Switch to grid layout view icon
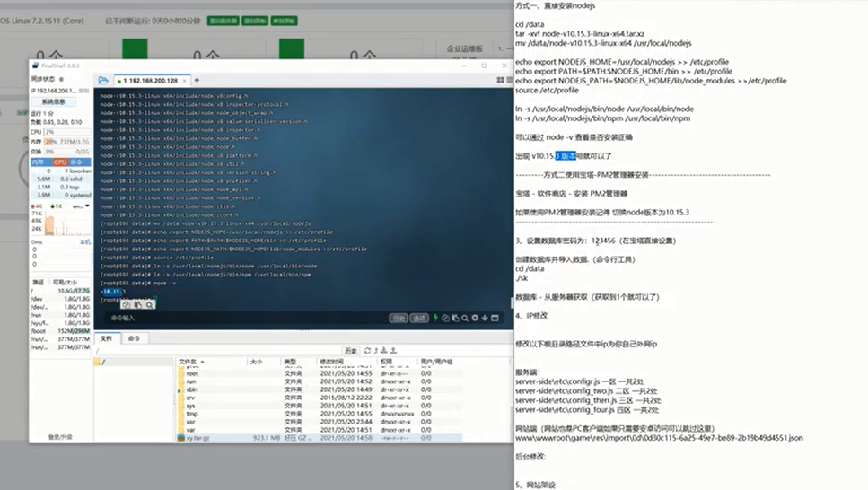Screen dimensions: 868x490 pos(501,80)
